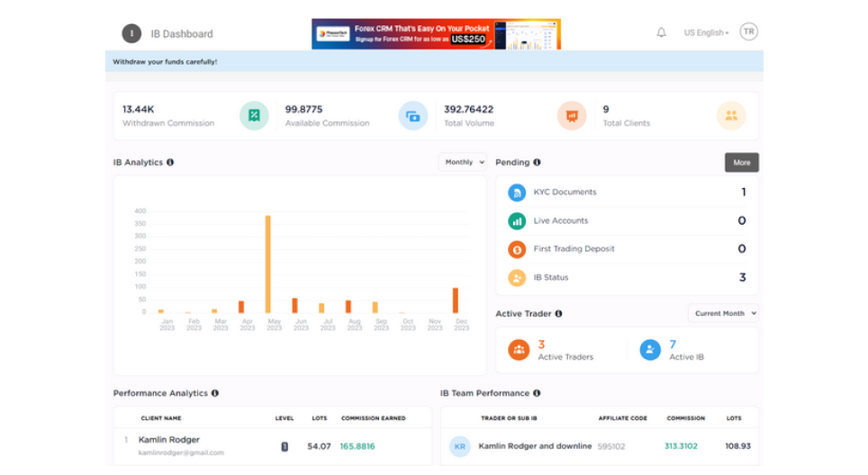Open the Forex CRM banner advertisement
868x475 pixels.
[x=436, y=34]
